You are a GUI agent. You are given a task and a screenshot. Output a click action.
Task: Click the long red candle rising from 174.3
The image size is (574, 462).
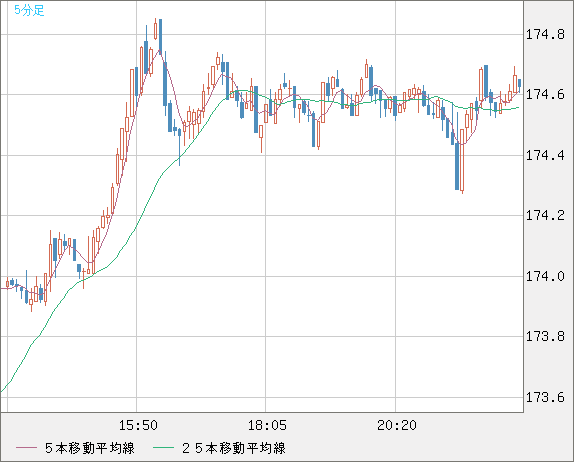[462, 160]
